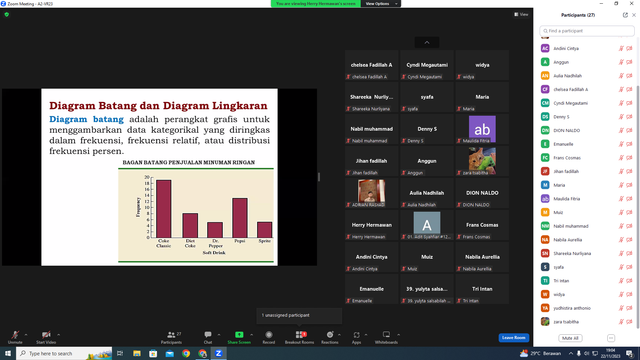Select yudhistira anthonio in participants list

coord(587,308)
